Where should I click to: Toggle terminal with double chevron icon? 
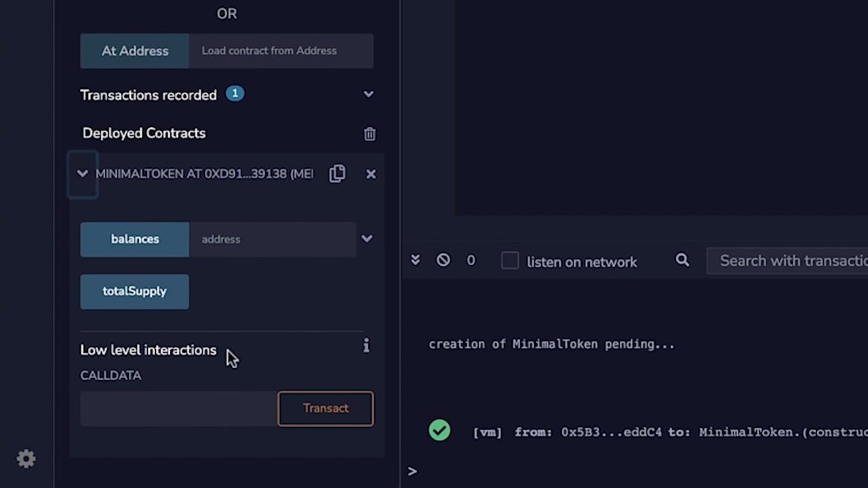coord(415,260)
